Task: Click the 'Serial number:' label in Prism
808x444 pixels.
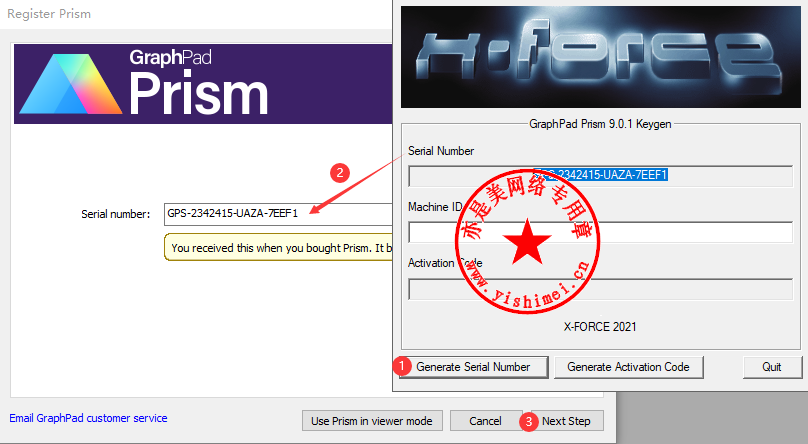Action: point(115,214)
